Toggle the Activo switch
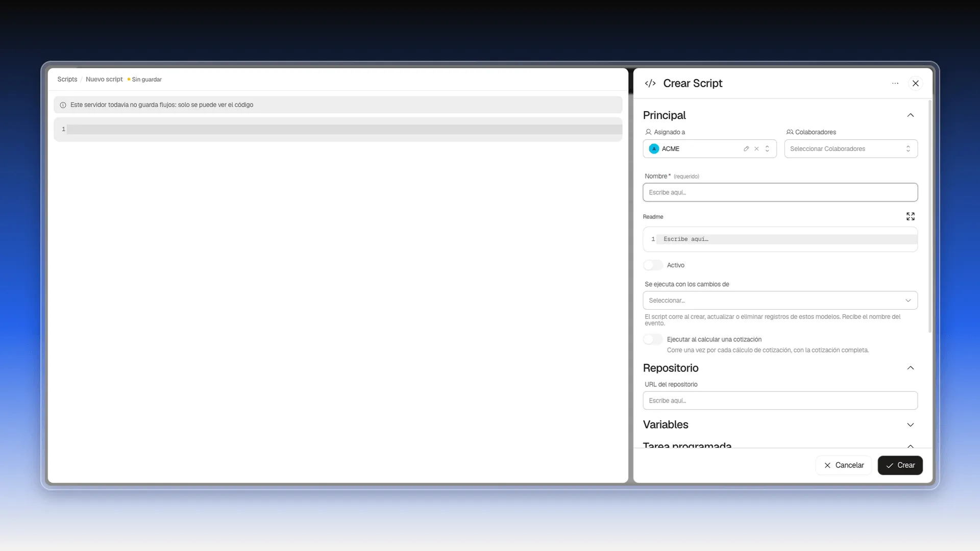 click(653, 265)
